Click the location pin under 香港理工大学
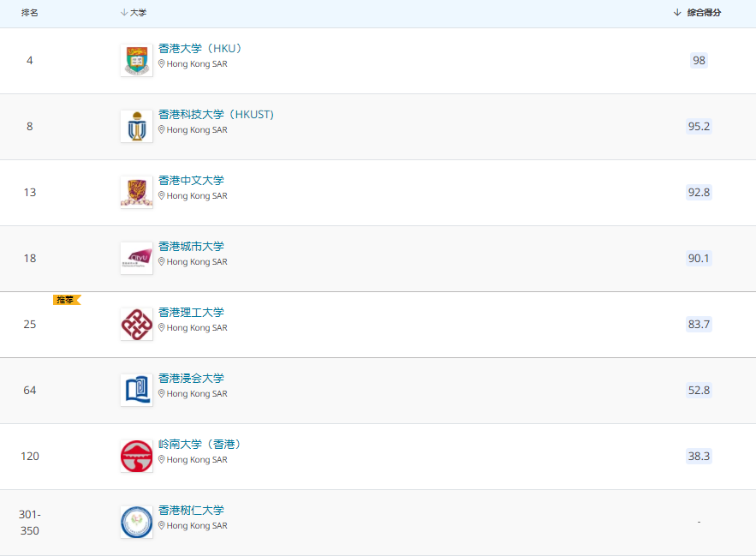Viewport: 756px width, 556px height. tap(162, 328)
